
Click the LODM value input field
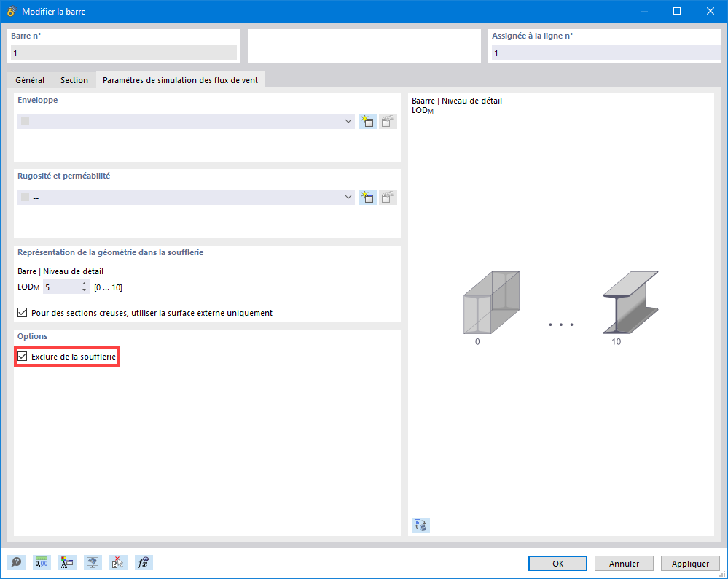[62, 287]
